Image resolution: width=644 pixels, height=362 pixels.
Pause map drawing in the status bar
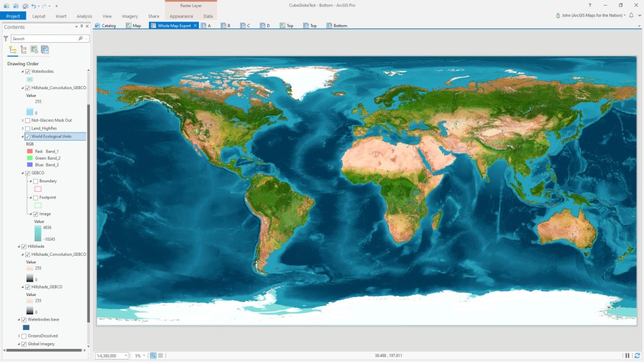coord(627,356)
